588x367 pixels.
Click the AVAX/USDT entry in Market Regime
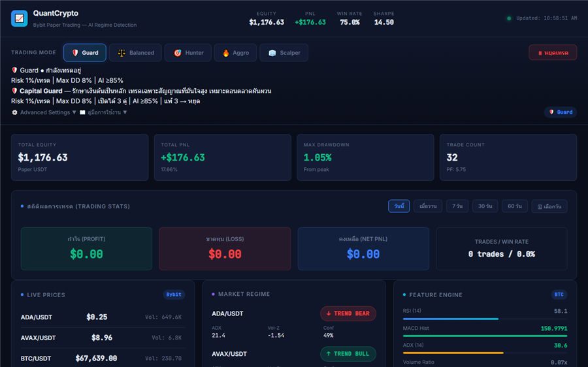pos(229,354)
